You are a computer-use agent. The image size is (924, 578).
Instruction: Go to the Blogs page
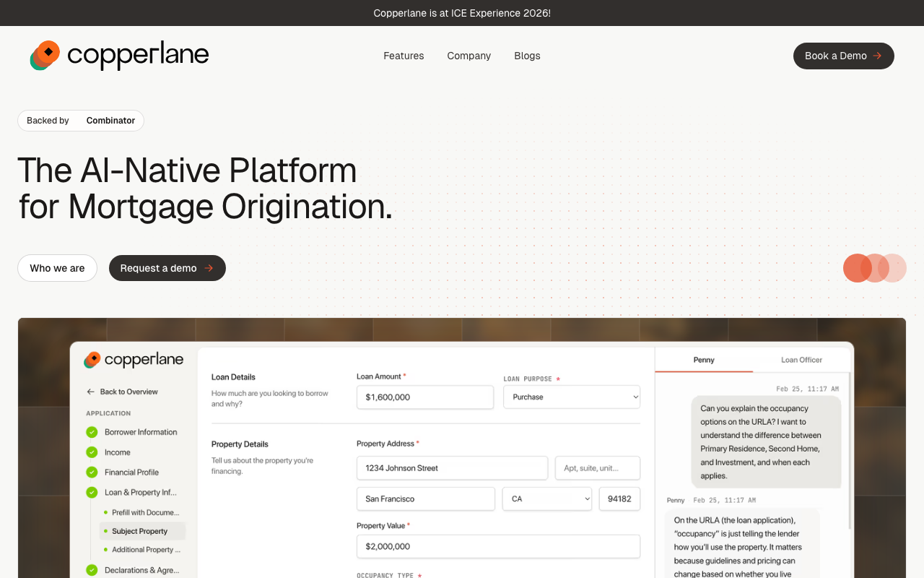[x=527, y=56]
